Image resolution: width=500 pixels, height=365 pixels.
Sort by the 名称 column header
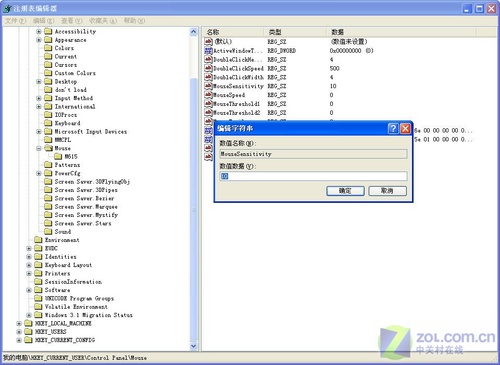point(233,32)
